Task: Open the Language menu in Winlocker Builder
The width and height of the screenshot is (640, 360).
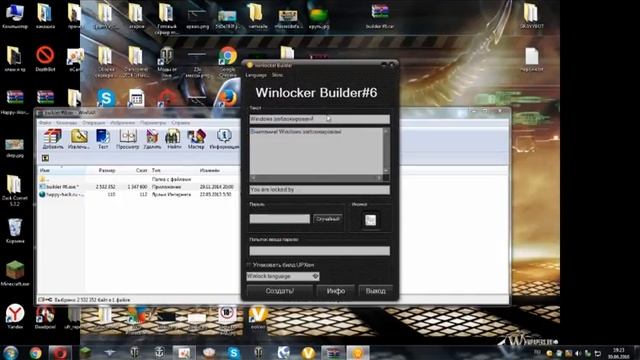Action: [x=256, y=75]
